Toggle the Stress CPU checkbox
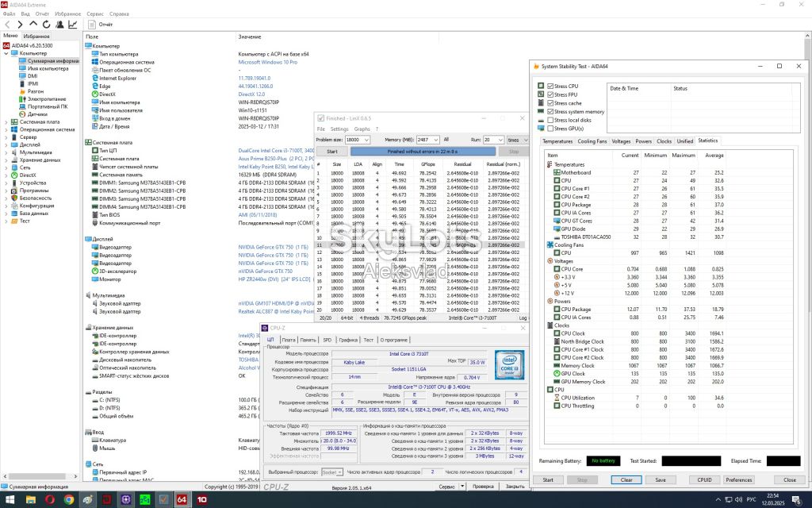Image resolution: width=812 pixels, height=508 pixels. pos(550,86)
